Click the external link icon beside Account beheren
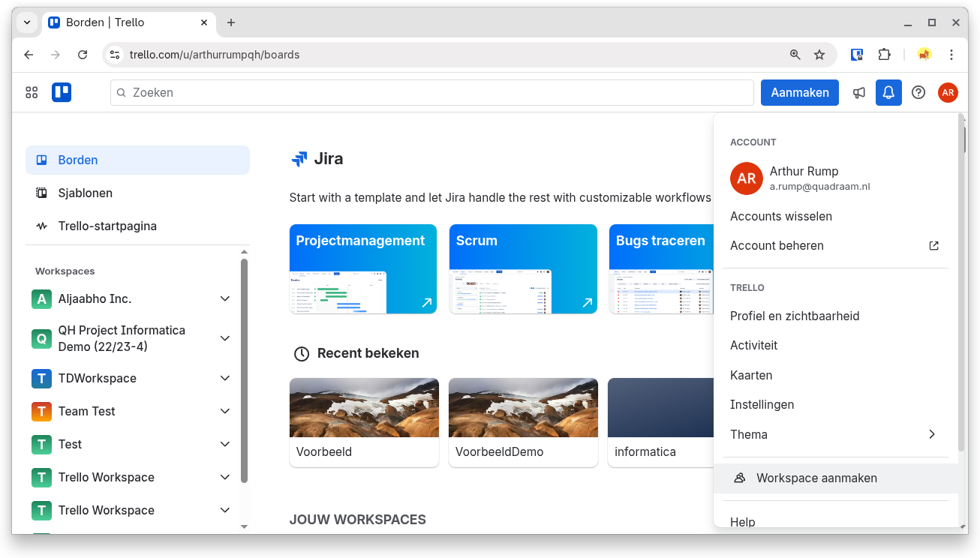 click(x=933, y=245)
